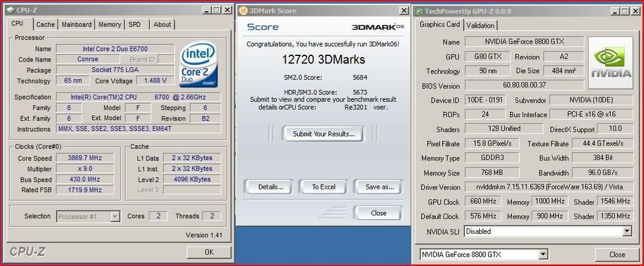This screenshot has height=266, width=644.
Task: Click the Die Size value 484 mm²
Action: click(x=563, y=70)
